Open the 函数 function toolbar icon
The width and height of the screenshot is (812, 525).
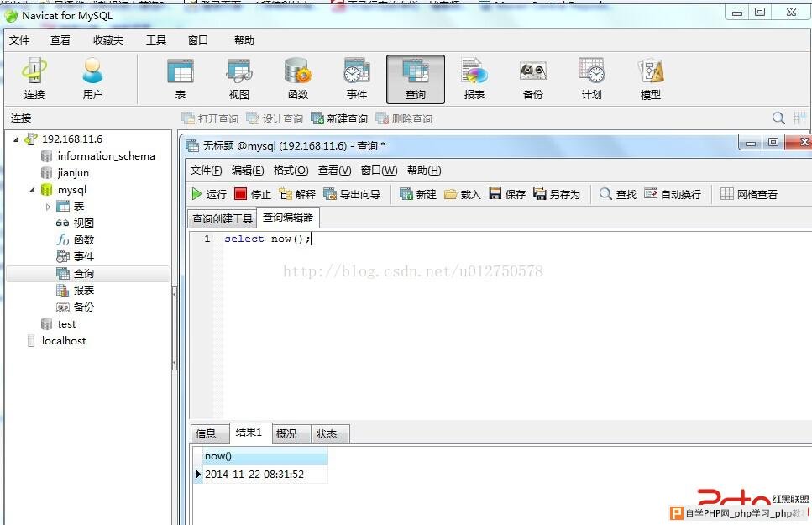coord(298,79)
